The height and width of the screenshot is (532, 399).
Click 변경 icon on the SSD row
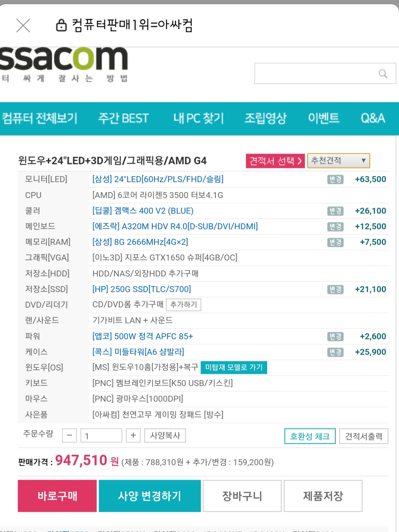(x=335, y=289)
